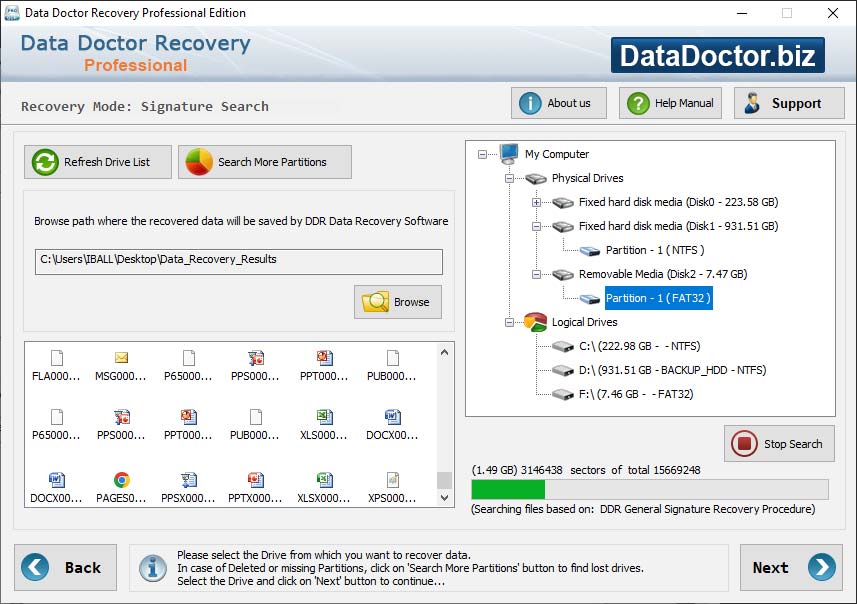Click the Search More Partitions button
The width and height of the screenshot is (857, 604).
(265, 162)
